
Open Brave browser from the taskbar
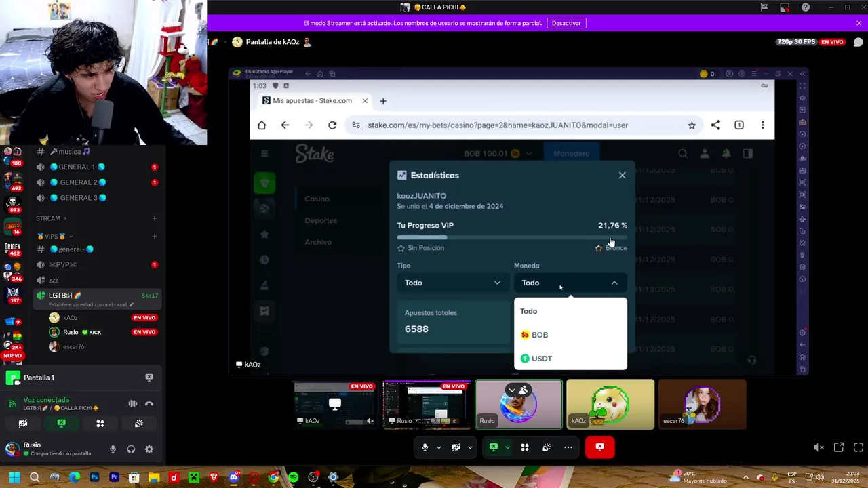[x=214, y=477]
